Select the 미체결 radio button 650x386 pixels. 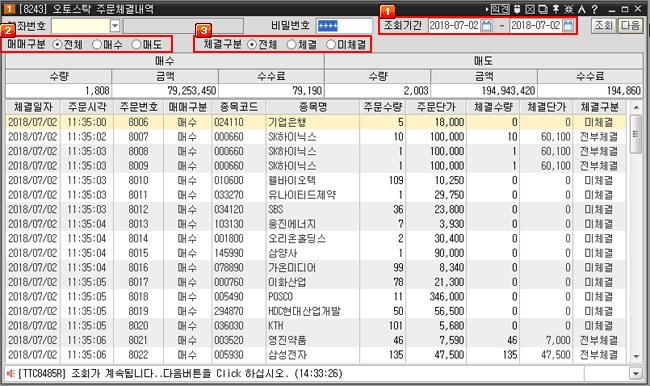tap(331, 44)
